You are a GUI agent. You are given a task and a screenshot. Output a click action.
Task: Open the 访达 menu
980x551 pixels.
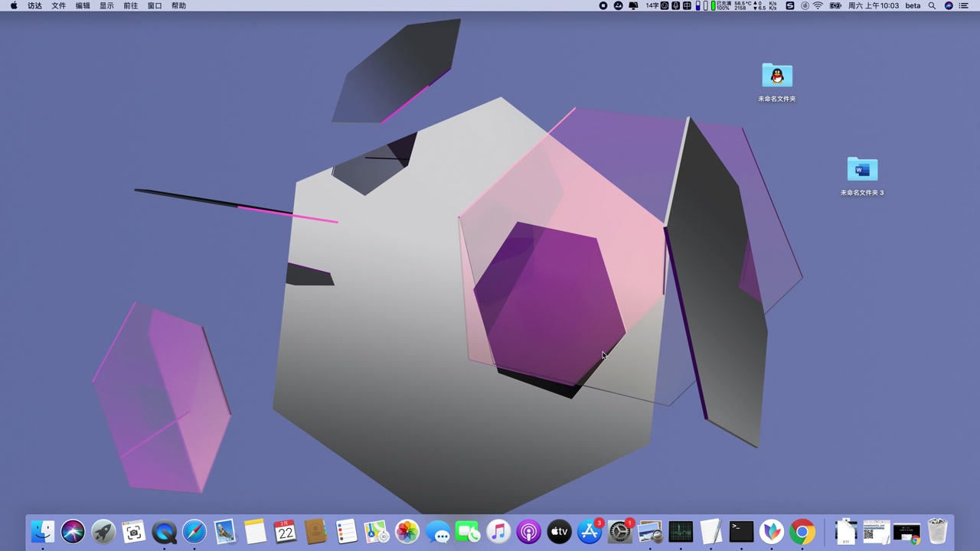pyautogui.click(x=34, y=5)
